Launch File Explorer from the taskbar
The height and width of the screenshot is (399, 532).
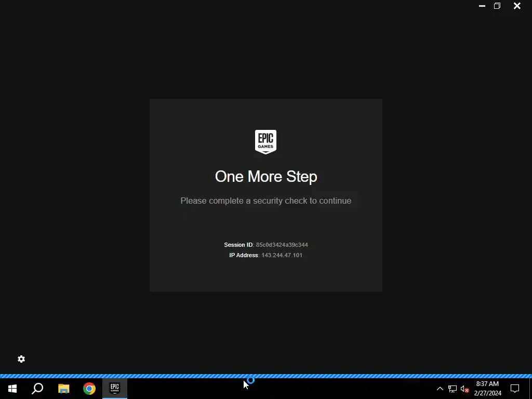pyautogui.click(x=63, y=389)
